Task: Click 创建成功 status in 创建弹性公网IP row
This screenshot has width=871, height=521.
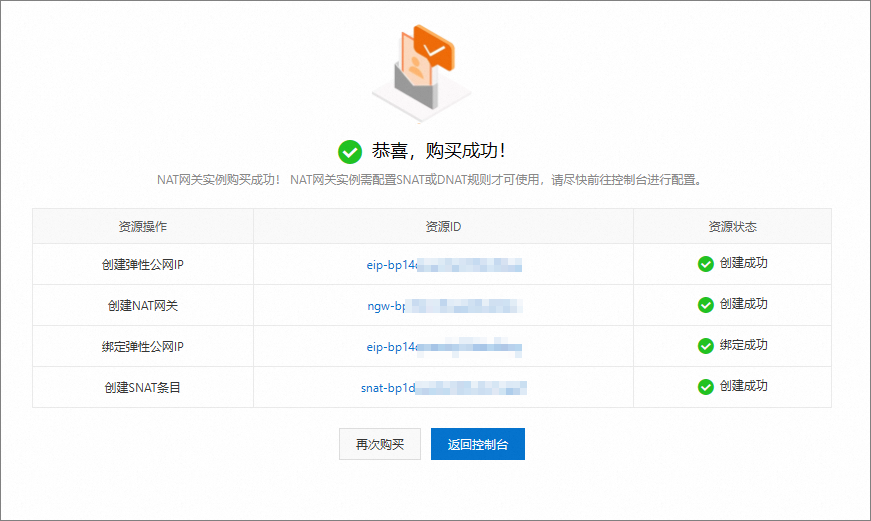Action: tap(743, 263)
